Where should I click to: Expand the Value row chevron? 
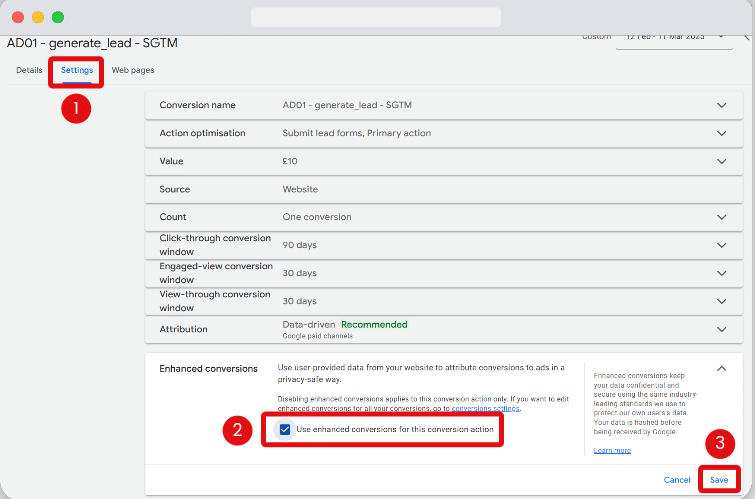click(x=721, y=161)
